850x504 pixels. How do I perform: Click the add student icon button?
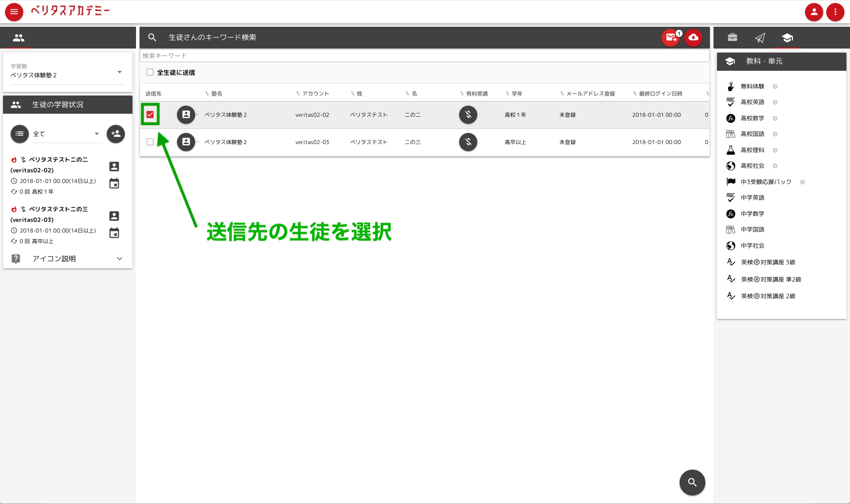(x=116, y=134)
